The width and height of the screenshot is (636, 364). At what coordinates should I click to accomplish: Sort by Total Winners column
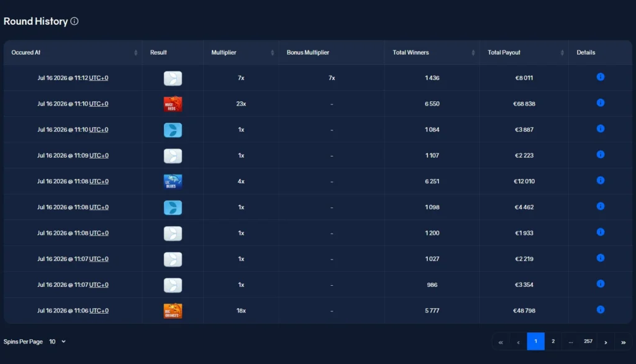tap(473, 53)
